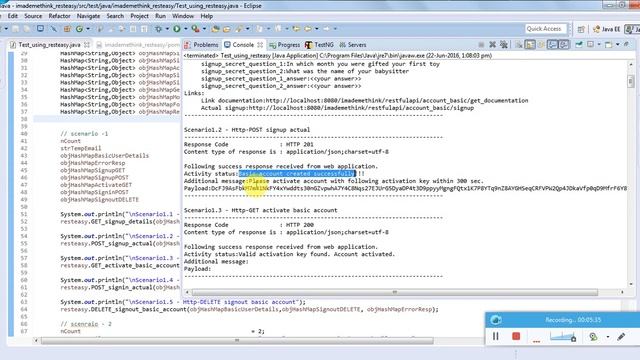
Task: Click the recorder pencil annotation icon
Action: 621,337
